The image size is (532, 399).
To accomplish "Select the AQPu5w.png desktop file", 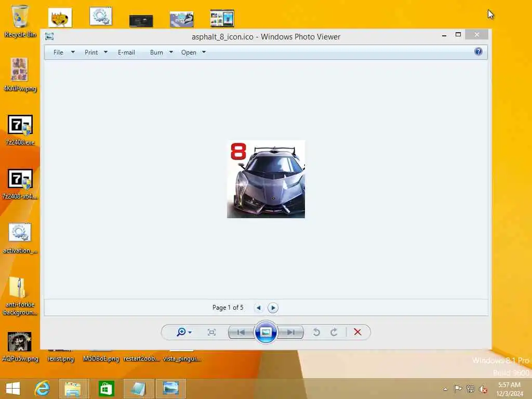I will coord(20,347).
